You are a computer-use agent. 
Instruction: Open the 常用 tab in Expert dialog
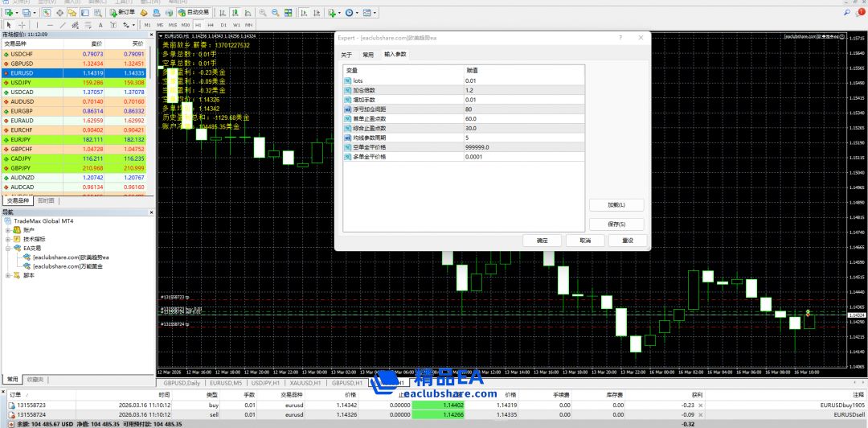(367, 55)
